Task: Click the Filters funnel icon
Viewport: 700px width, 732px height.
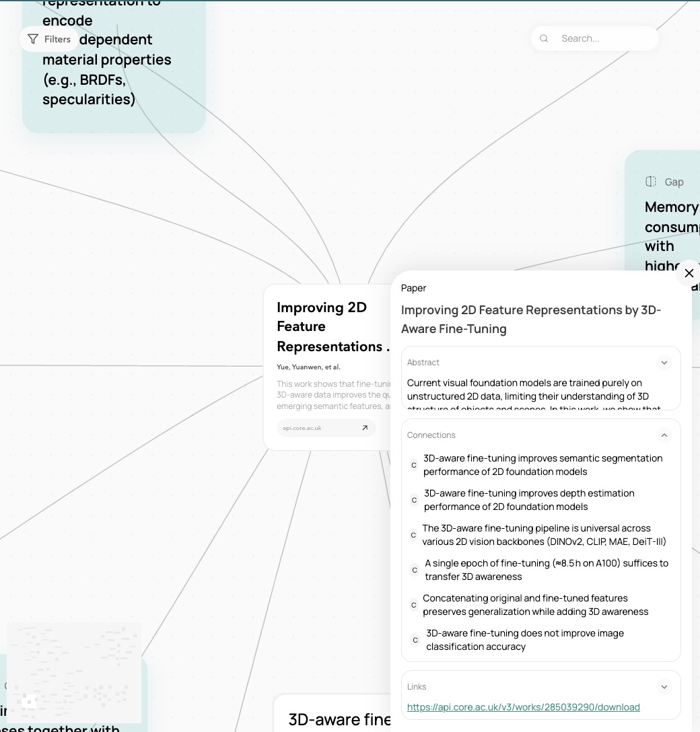Action: (x=33, y=39)
